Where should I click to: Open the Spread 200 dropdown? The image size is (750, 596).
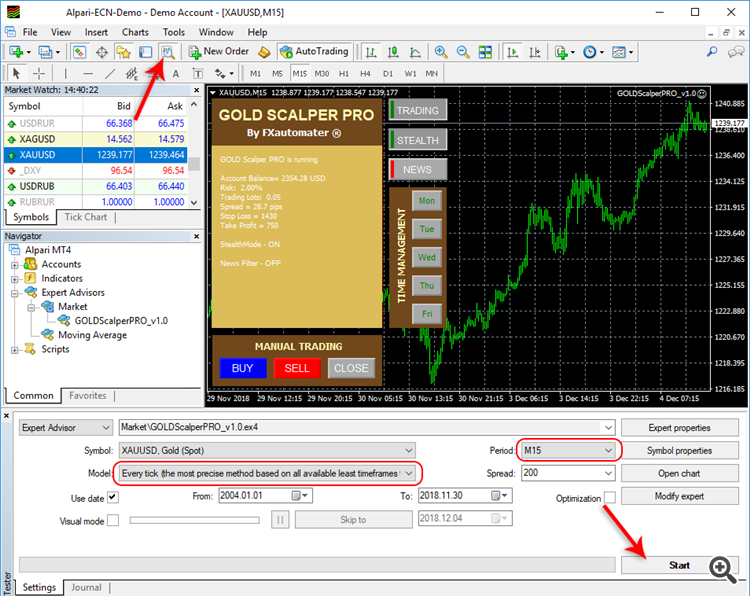coord(568,473)
